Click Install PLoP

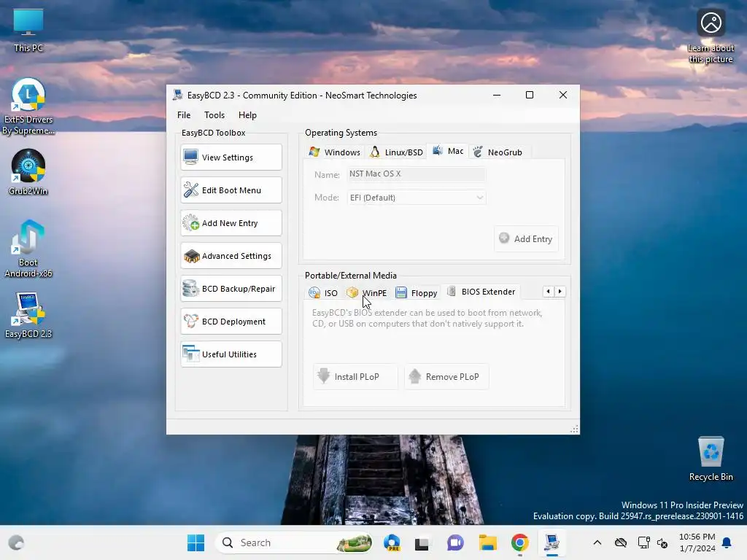tap(355, 377)
